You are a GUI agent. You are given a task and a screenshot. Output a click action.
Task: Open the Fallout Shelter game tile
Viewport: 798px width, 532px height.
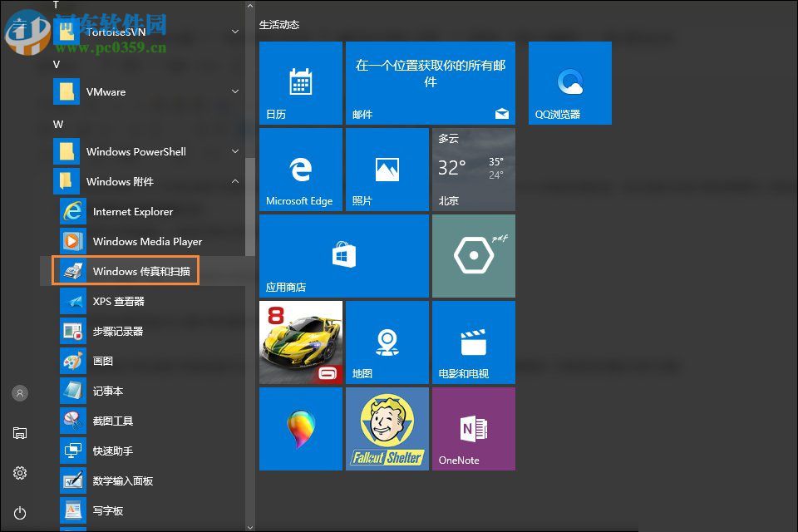(387, 428)
